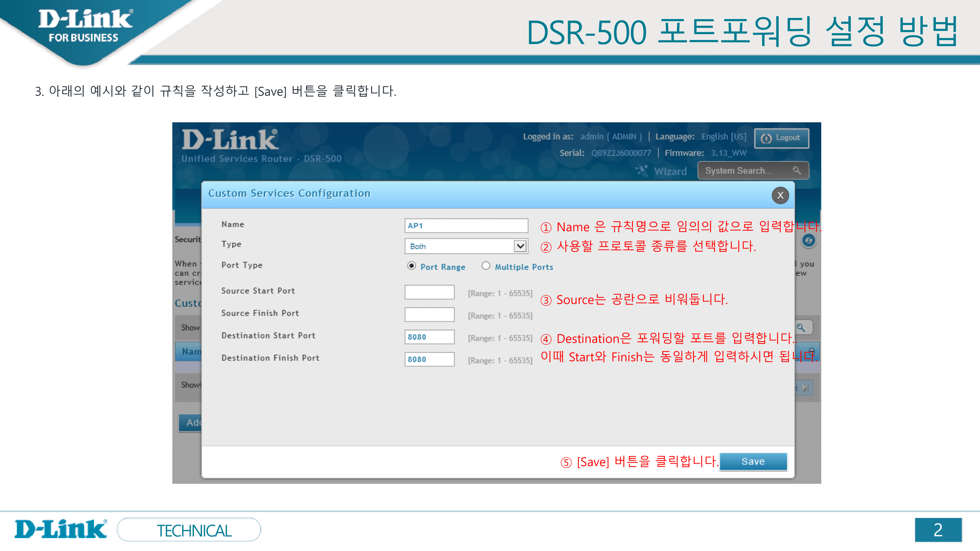Click the TECHNICAL label in footer

194,530
